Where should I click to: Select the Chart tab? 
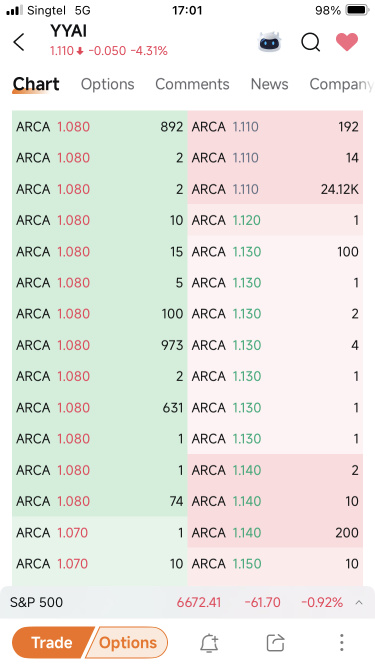[x=36, y=84]
